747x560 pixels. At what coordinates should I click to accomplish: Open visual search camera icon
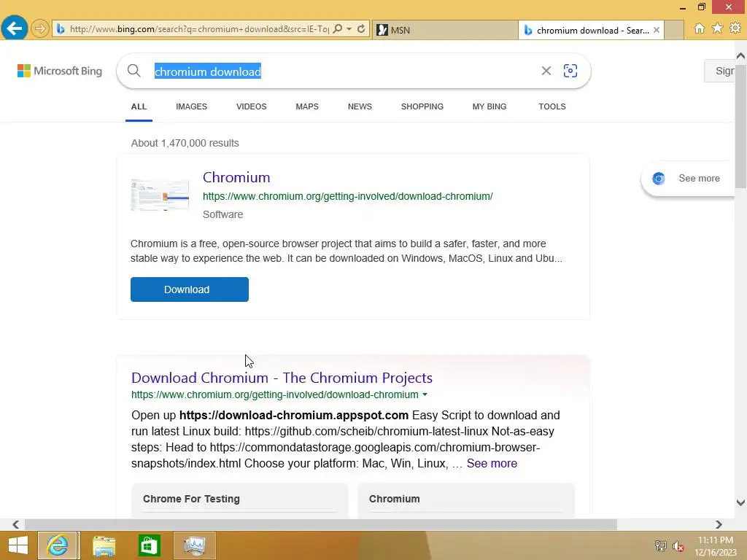570,71
